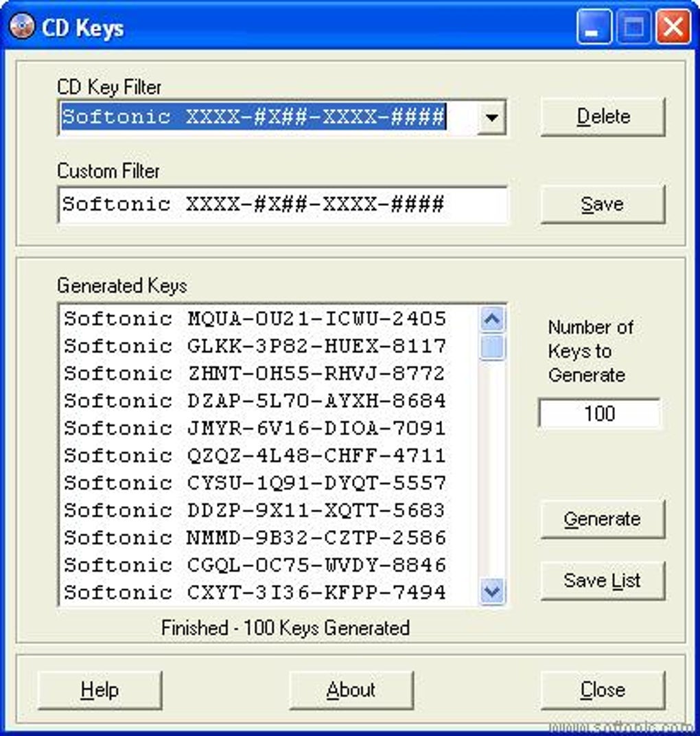Select key CXYT-3I36-KFPP-7494
Image resolution: width=700 pixels, height=736 pixels.
255,593
